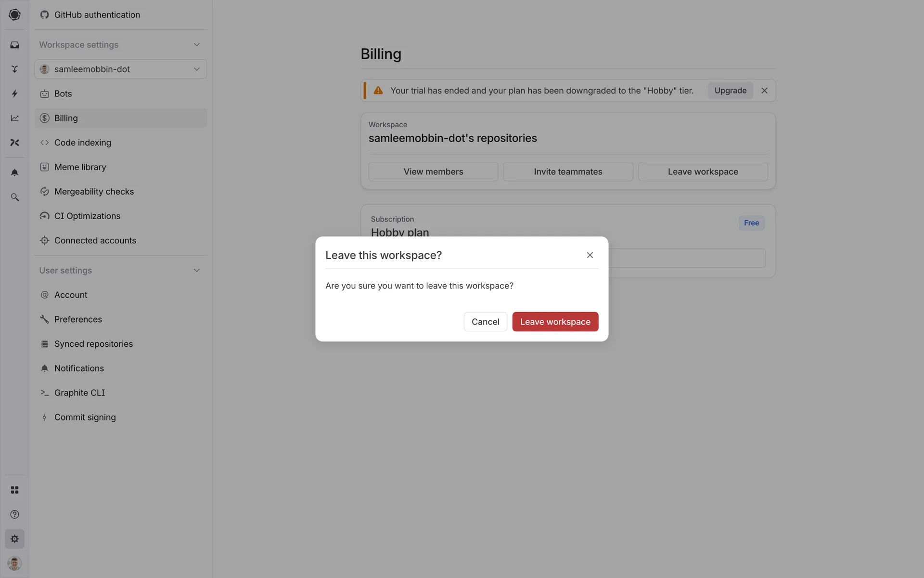
Task: Click the Graphite logo icon
Action: (14, 14)
